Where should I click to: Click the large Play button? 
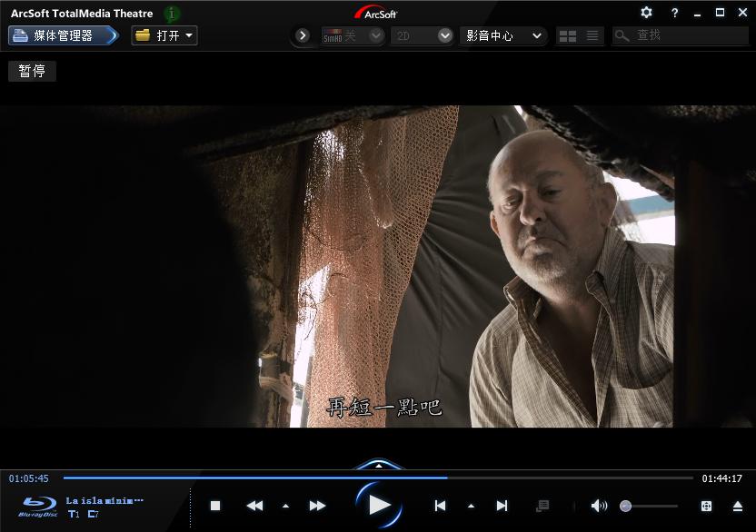379,505
